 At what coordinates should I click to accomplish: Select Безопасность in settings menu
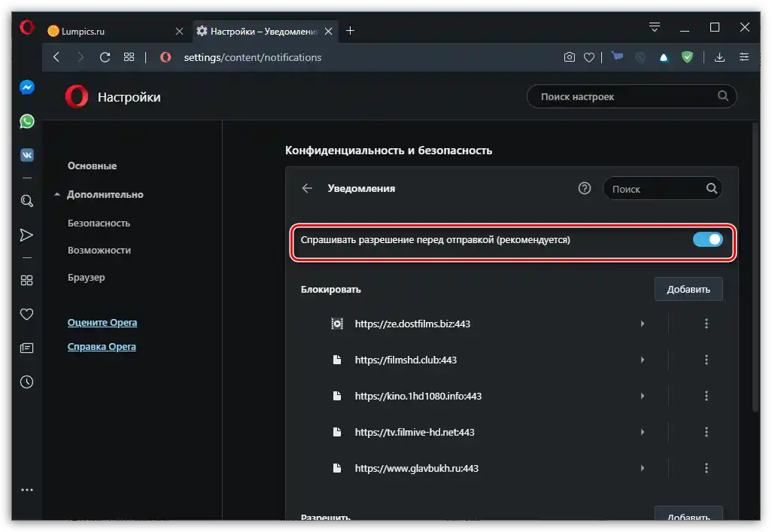tap(99, 223)
